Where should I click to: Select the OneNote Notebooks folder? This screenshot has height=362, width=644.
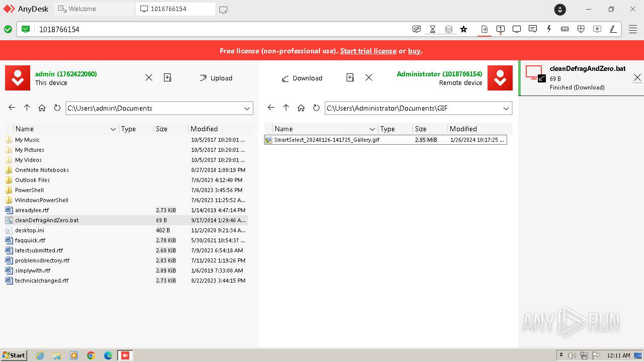[x=126, y=170]
